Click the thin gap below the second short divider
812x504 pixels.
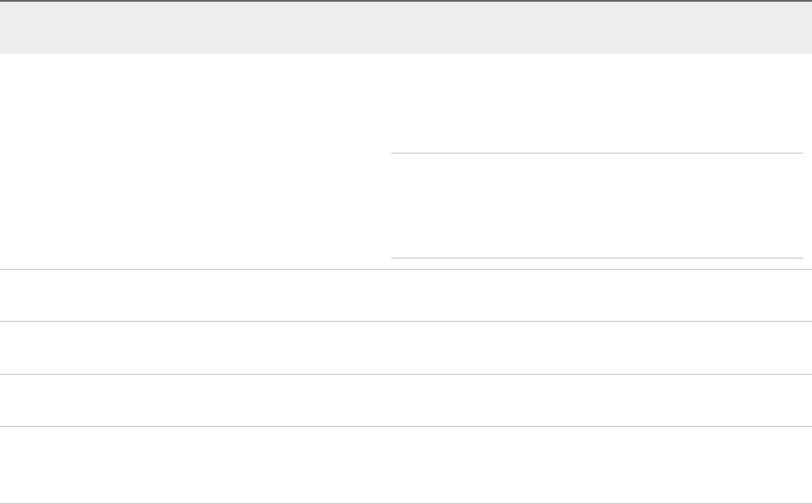pos(597,264)
